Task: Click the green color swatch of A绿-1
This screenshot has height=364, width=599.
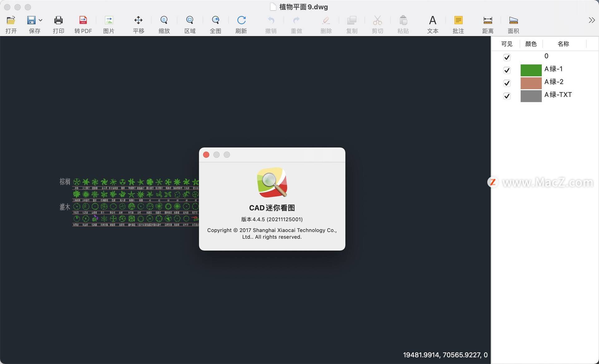Action: pos(531,70)
